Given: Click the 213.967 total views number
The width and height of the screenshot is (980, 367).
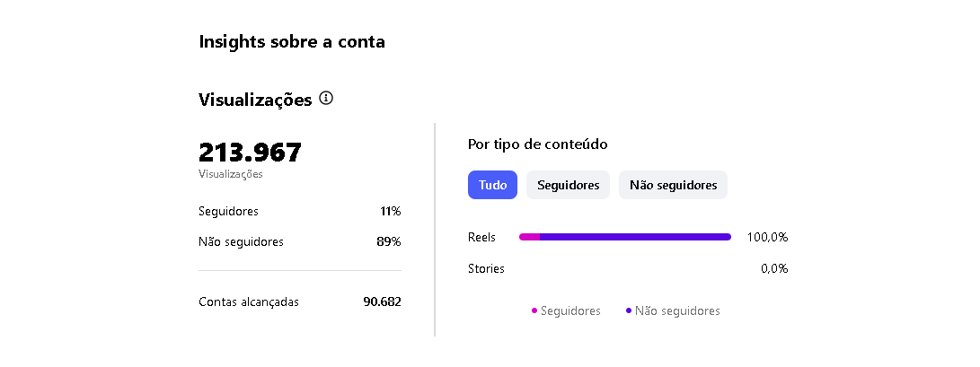Looking at the screenshot, I should point(250,153).
